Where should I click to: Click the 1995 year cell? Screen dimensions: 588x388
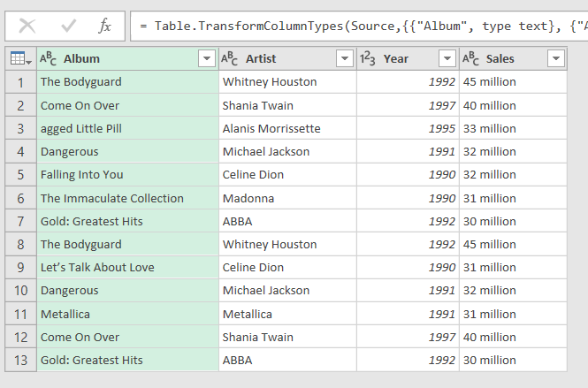coord(408,128)
